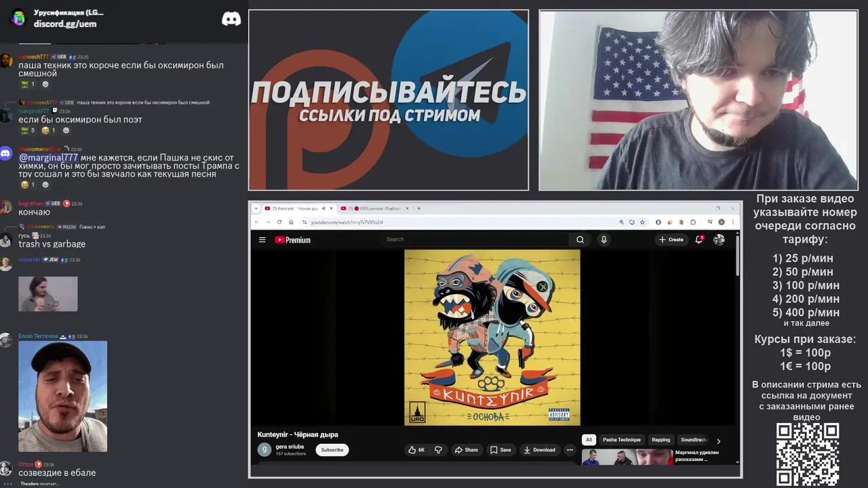Screen dimensions: 868x488
Task: Show more topic chips with right chevron
Action: [x=719, y=441]
